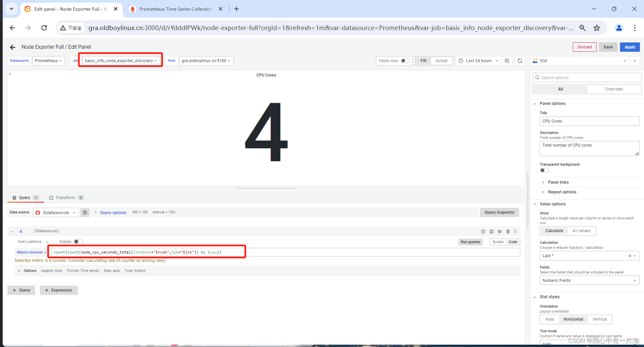The height and width of the screenshot is (347, 644).
Task: Open the Numeric Fields dropdown
Action: click(x=589, y=281)
